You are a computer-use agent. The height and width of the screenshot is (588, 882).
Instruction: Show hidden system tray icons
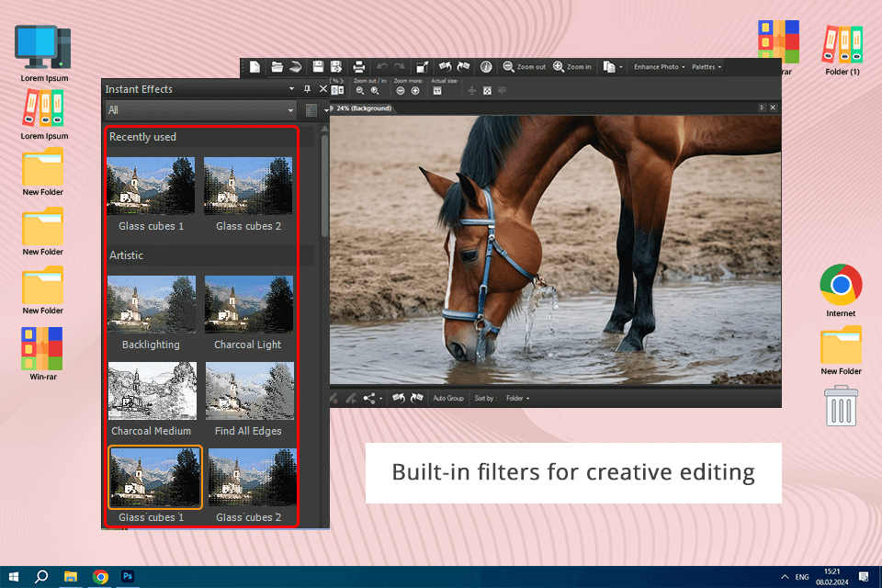coord(785,577)
